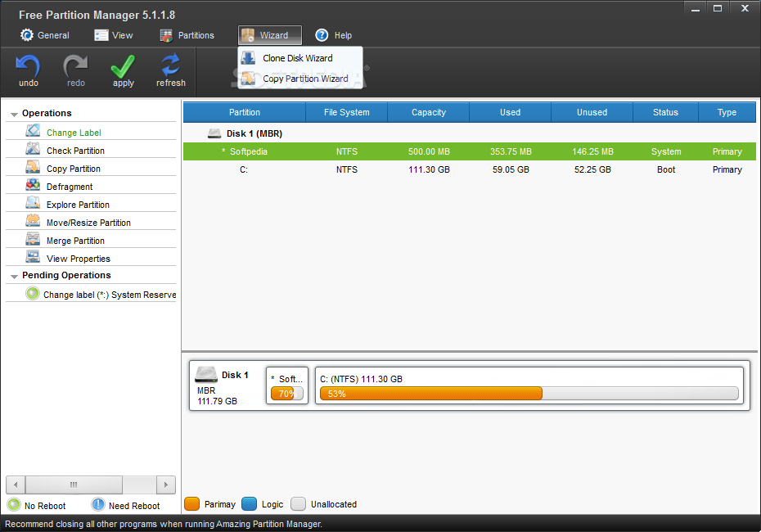The height and width of the screenshot is (532, 761).
Task: Click the Disk 1 drive icon in disk map
Action: 205,374
